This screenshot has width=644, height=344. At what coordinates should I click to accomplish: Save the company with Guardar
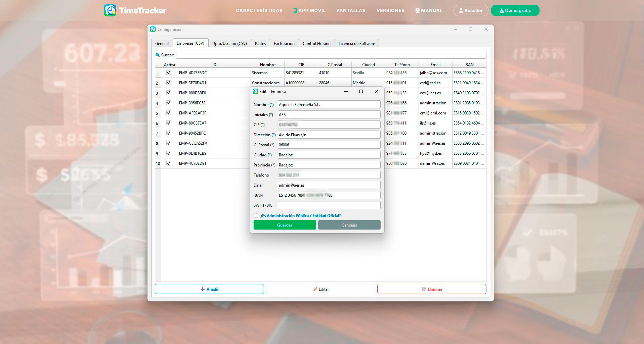tap(285, 225)
